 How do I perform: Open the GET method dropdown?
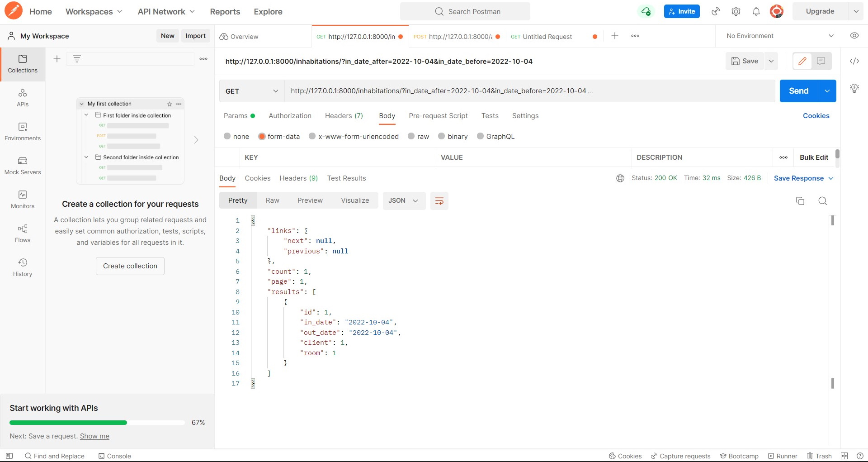click(251, 91)
